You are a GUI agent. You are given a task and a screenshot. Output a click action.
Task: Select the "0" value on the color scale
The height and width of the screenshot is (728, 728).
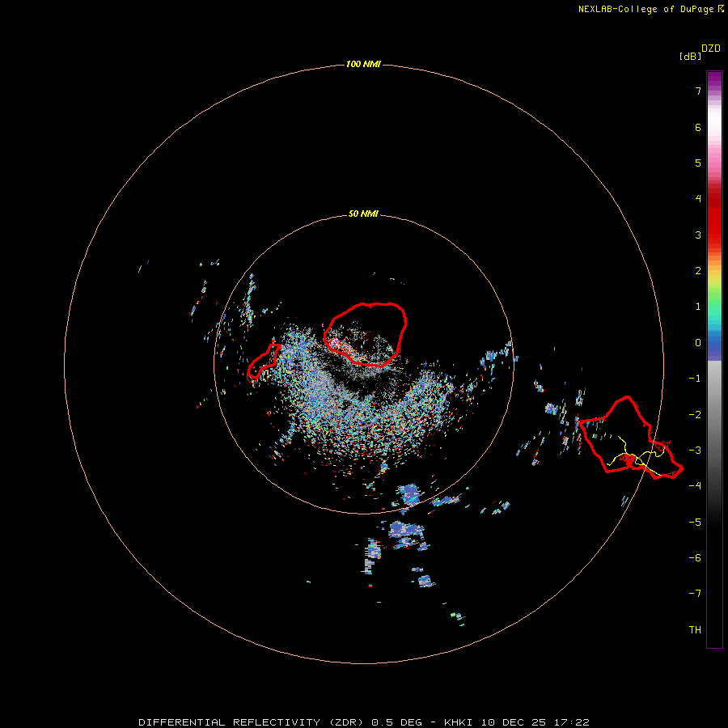pos(698,343)
